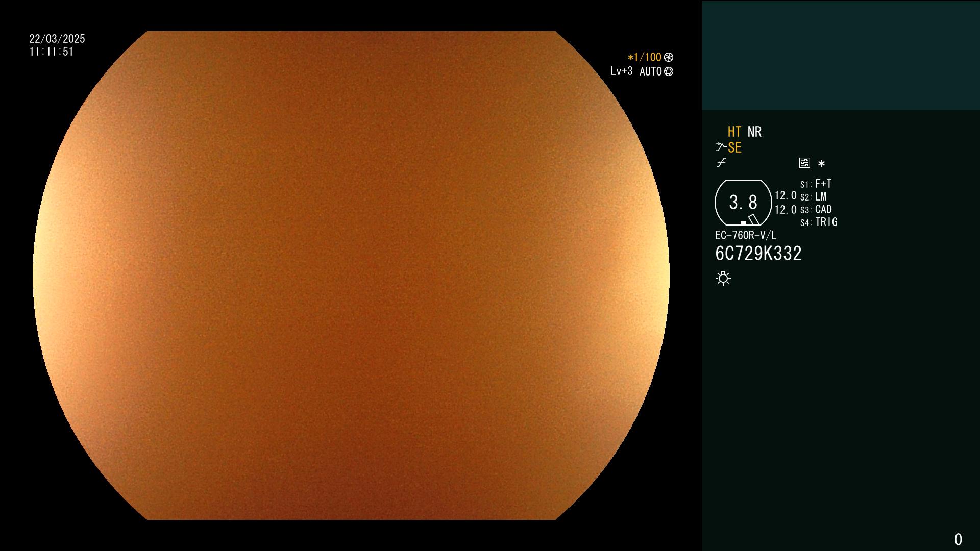Viewport: 980px width, 551px height.
Task: Click the S3: CAD switch assignment
Action: click(x=816, y=209)
